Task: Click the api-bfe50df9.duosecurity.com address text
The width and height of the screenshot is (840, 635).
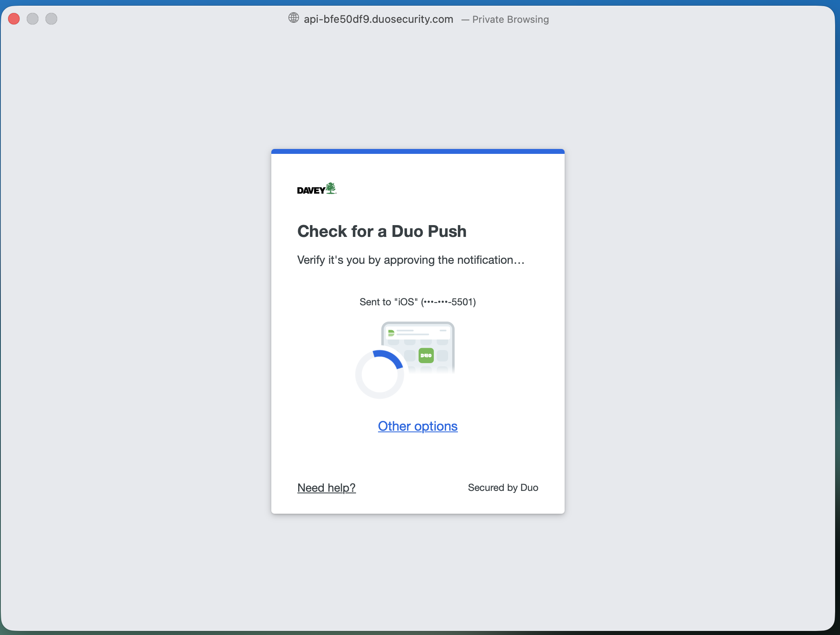Action: pos(378,19)
